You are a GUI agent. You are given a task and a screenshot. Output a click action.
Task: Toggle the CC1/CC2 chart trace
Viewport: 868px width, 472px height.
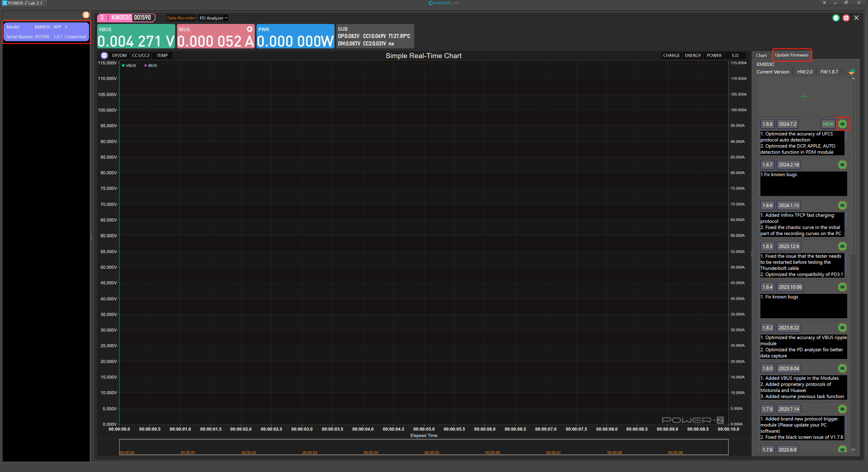[141, 56]
